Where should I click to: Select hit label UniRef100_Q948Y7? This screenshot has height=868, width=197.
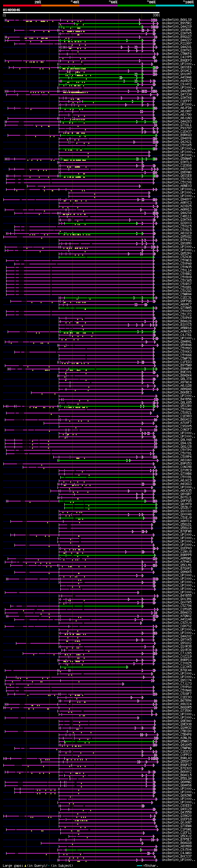coord(177,200)
